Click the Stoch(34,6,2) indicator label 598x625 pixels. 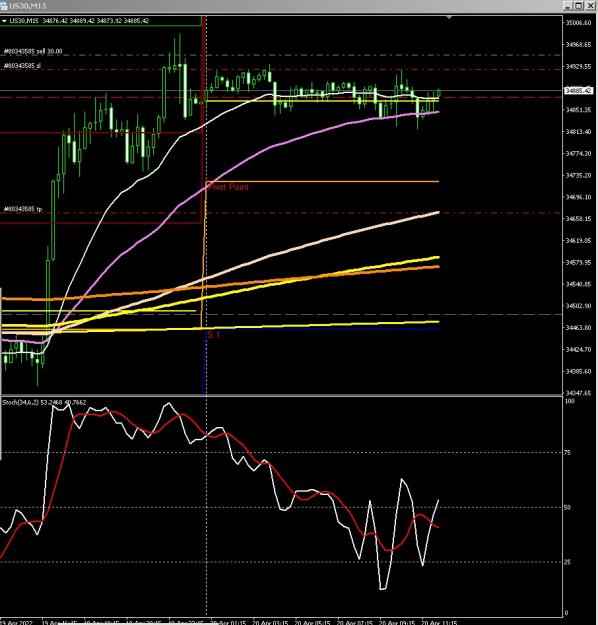[20, 403]
